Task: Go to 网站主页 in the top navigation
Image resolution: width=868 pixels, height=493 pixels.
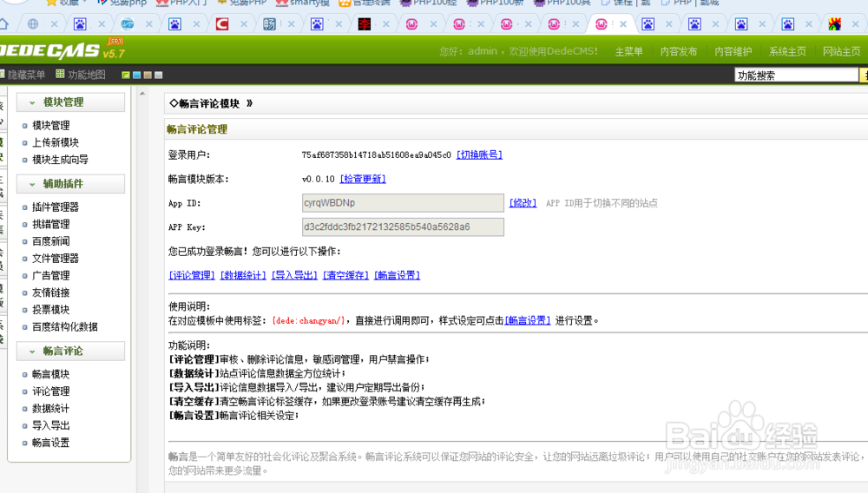Action: (x=841, y=51)
